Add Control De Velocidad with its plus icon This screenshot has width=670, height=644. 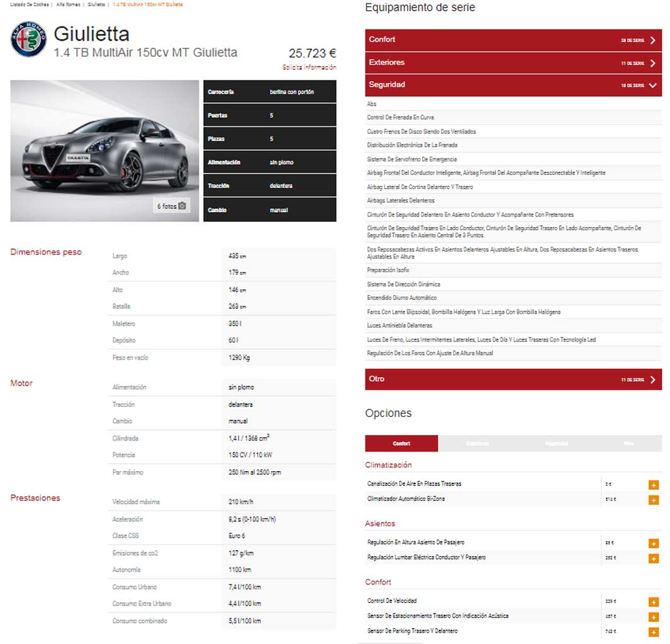coord(654,602)
